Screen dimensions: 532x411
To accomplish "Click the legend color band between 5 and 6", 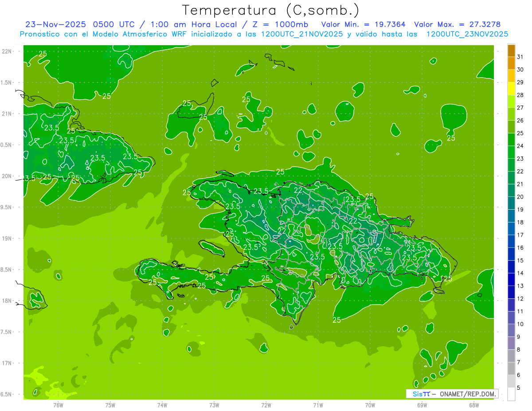I will [x=511, y=382].
